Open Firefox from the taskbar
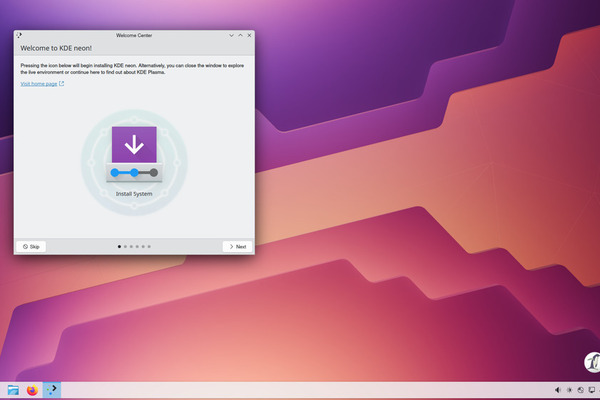600x400 pixels. pyautogui.click(x=32, y=389)
